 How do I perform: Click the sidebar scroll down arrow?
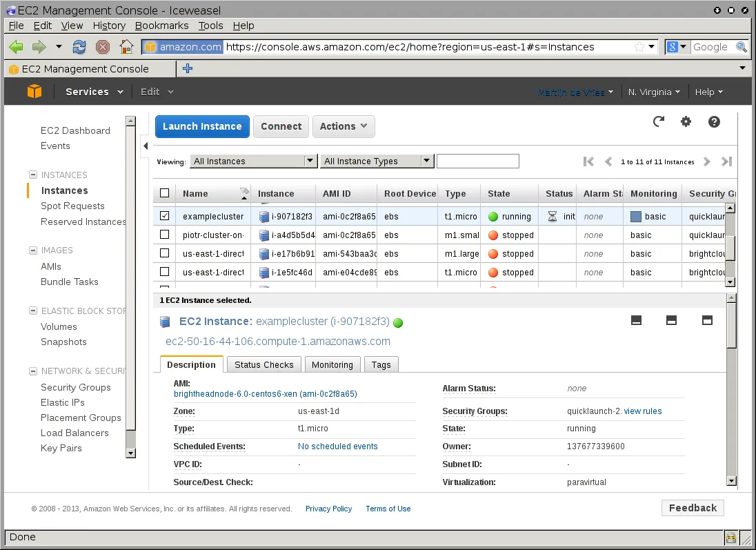(130, 453)
